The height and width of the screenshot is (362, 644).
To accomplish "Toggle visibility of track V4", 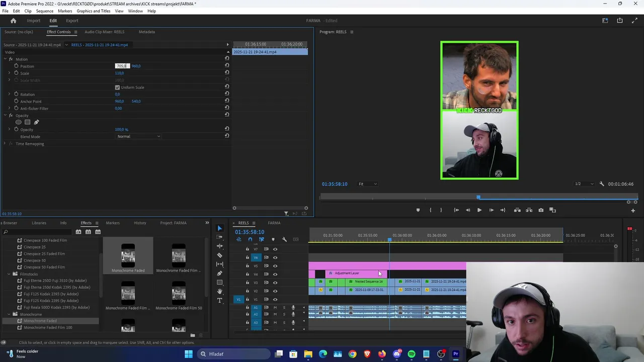I will [x=275, y=275].
